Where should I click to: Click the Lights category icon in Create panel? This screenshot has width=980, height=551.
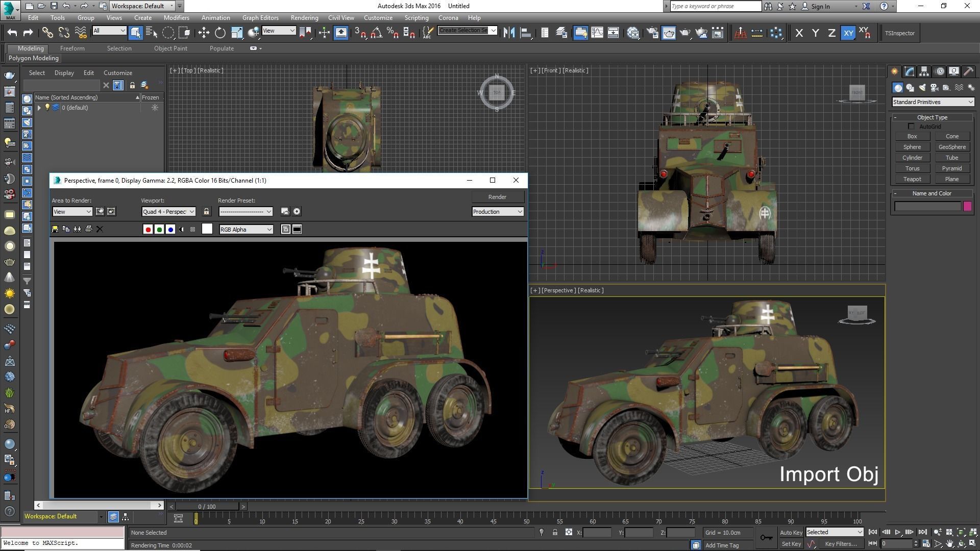922,88
